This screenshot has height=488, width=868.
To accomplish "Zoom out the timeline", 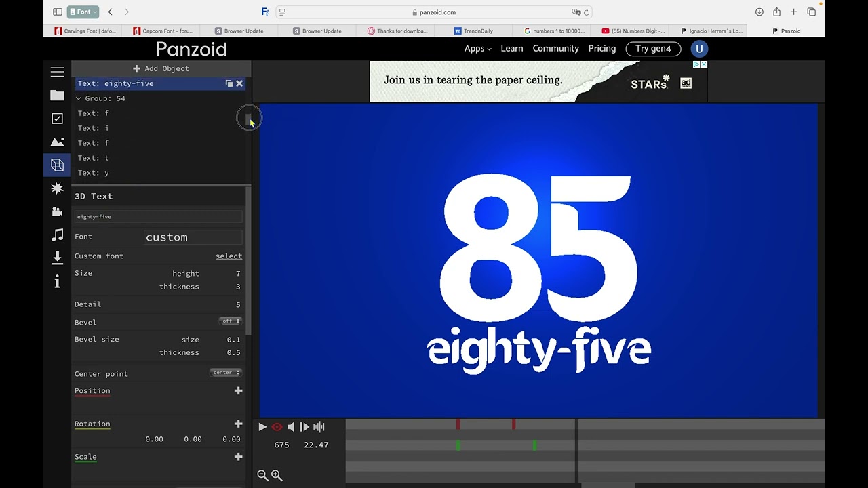I will click(x=262, y=476).
